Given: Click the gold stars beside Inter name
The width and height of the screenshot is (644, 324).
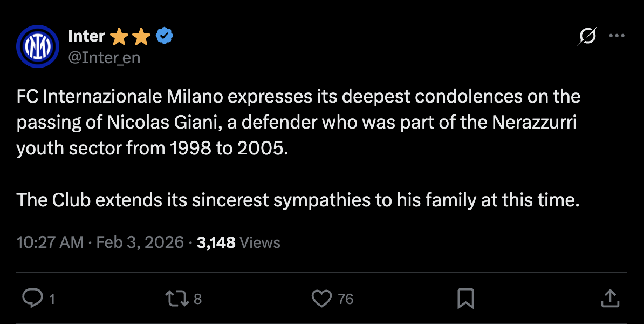Looking at the screenshot, I should pyautogui.click(x=130, y=37).
